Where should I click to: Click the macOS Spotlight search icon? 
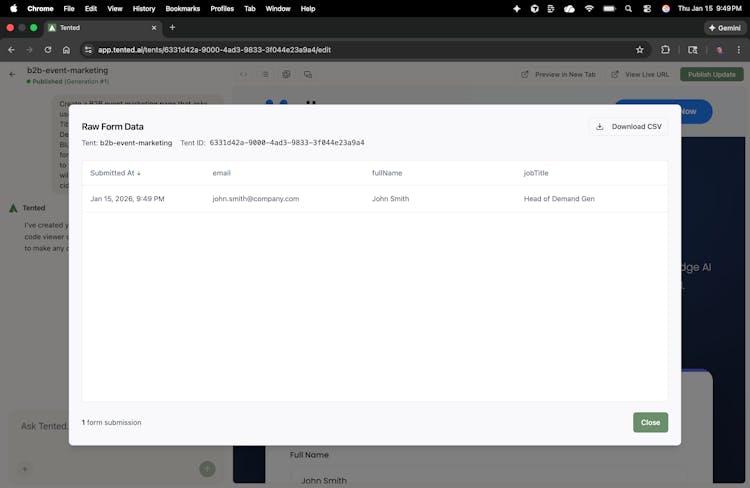627,8
